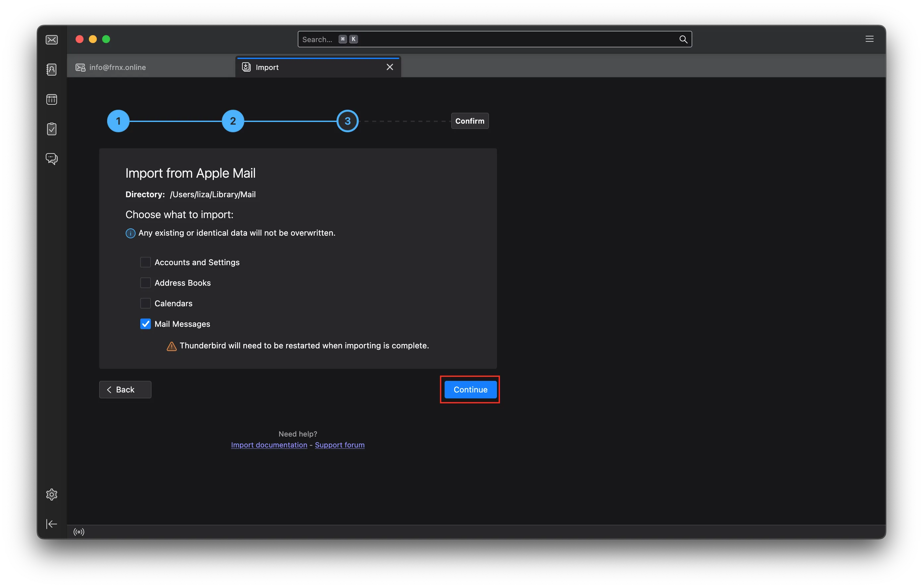
Task: Tick the Calendars checkbox
Action: coord(145,304)
